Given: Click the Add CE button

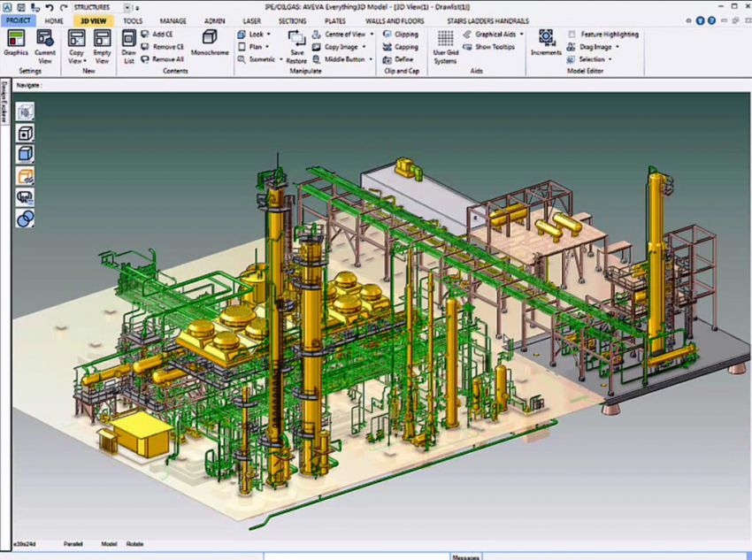Looking at the screenshot, I should click(162, 35).
